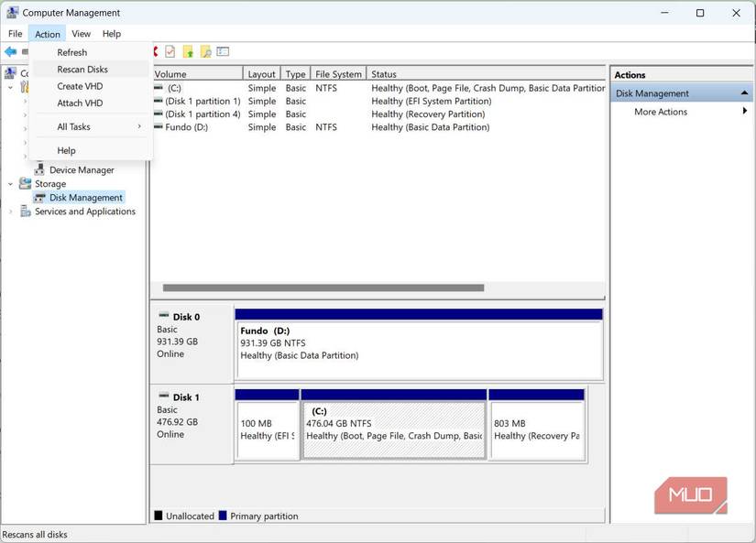Image resolution: width=756 pixels, height=543 pixels.
Task: Select Create VHD in the Action menu
Action: click(91, 86)
